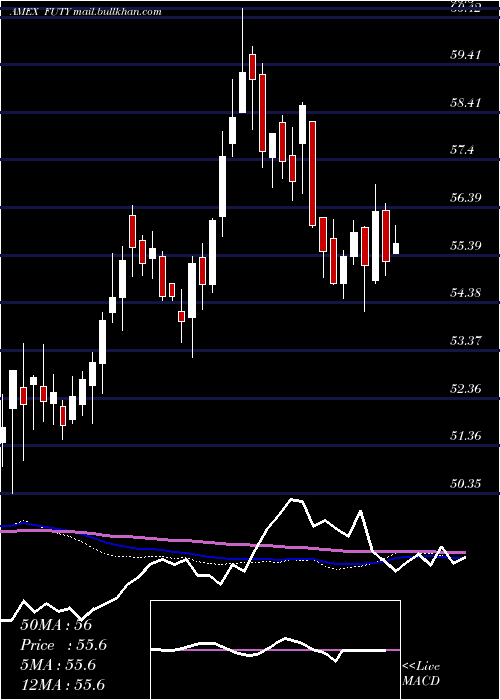This screenshot has height=700, width=500.
Task: Click the Price : 55.6 value text
Action: tap(64, 645)
